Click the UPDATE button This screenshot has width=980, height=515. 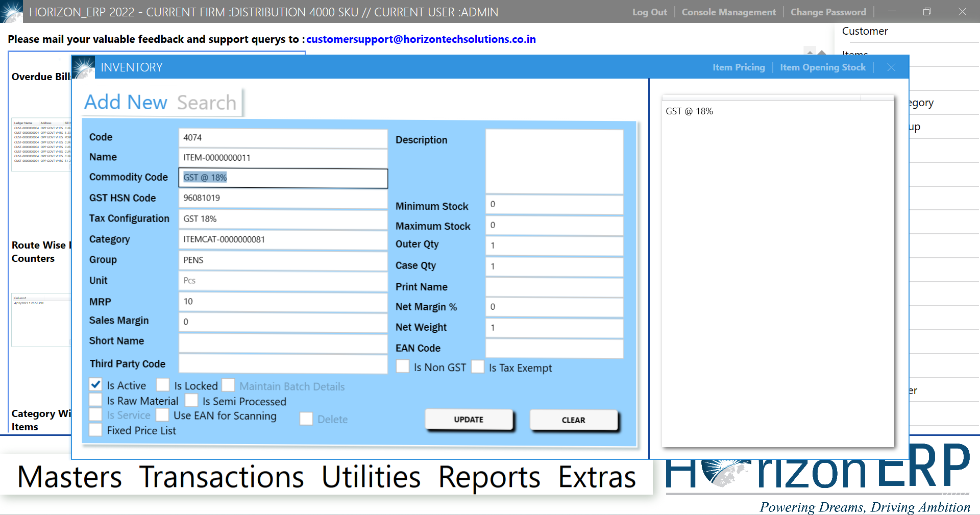(469, 419)
